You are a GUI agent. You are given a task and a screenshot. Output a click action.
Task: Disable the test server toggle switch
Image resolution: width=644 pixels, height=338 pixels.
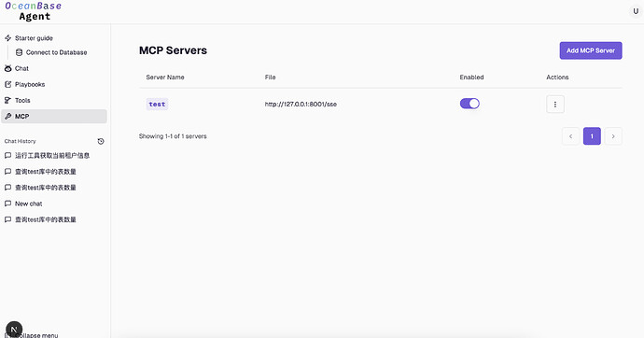(x=469, y=104)
